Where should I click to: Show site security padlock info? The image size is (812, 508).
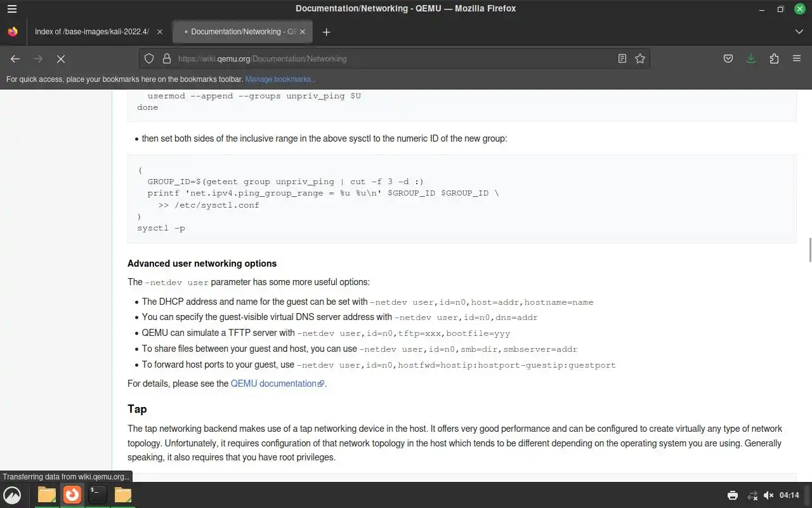tap(167, 58)
